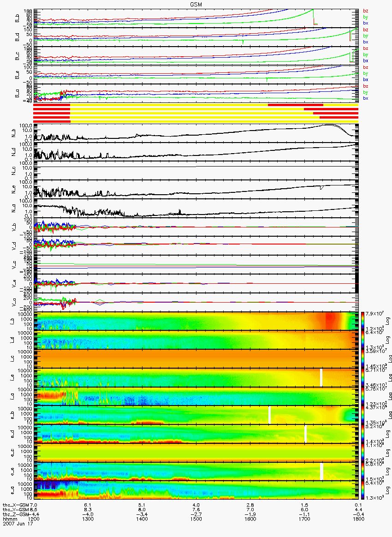Click the i_c ion spectrogram color bar
The image size is (392, 537).
point(362,359)
